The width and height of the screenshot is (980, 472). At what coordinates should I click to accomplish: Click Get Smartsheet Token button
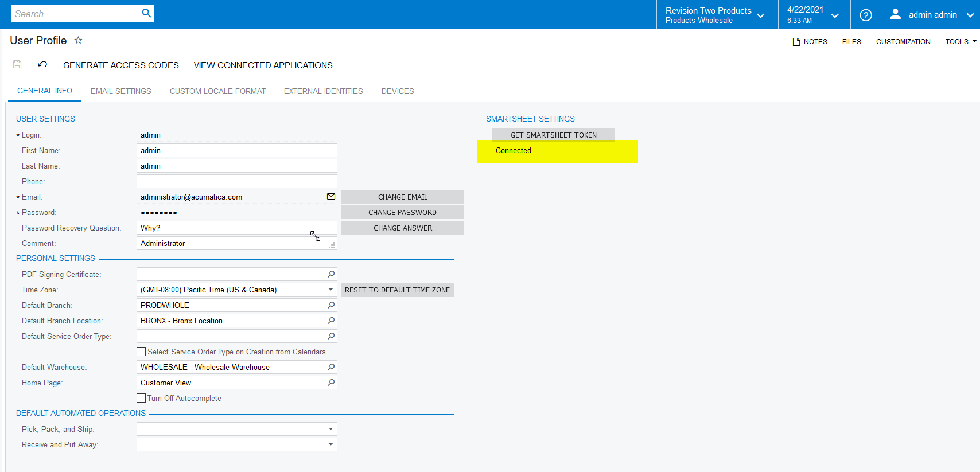(x=553, y=135)
